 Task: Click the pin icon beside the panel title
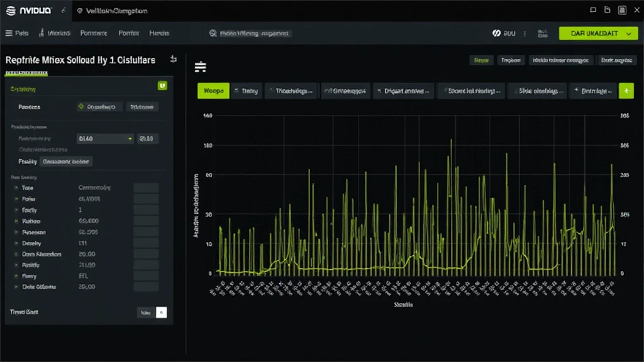click(173, 60)
